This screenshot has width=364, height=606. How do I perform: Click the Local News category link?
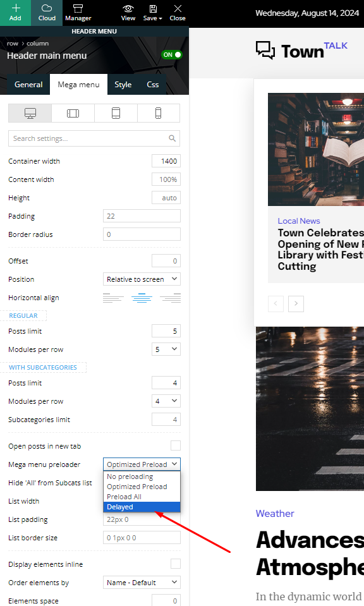pos(299,221)
